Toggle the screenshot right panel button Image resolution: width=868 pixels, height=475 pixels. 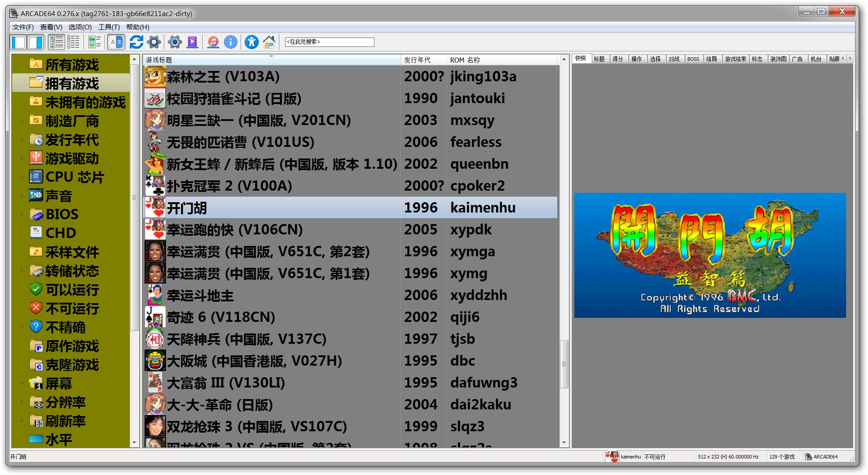(x=36, y=42)
